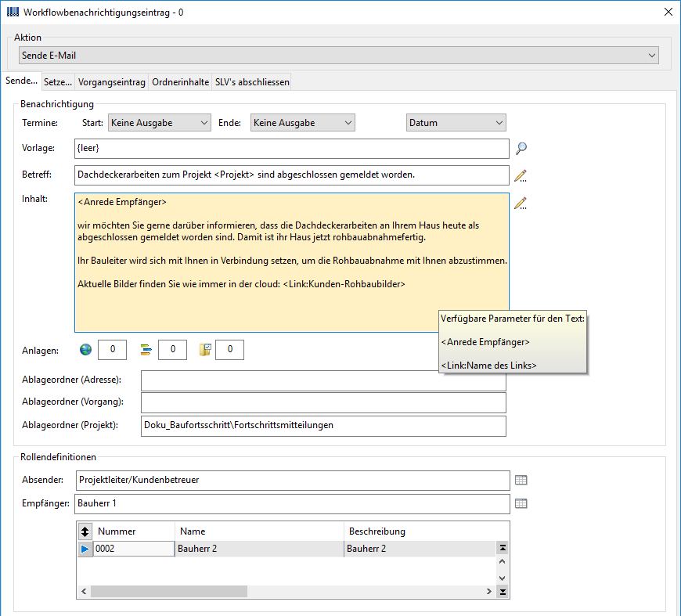
Task: Click the Ablageordner (Projekt) field
Action: pos(323,426)
